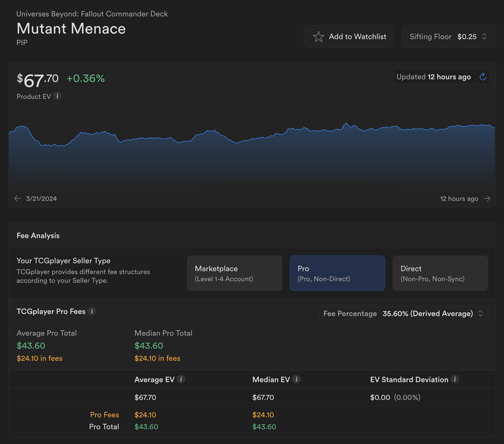Open the Average EV info icon
This screenshot has width=504, height=444.
[181, 380]
